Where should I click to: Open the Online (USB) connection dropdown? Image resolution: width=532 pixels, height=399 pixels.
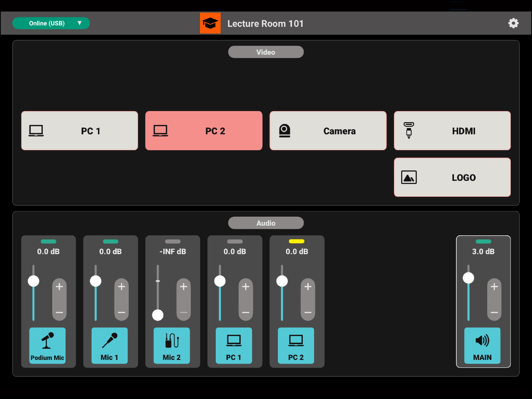[51, 23]
